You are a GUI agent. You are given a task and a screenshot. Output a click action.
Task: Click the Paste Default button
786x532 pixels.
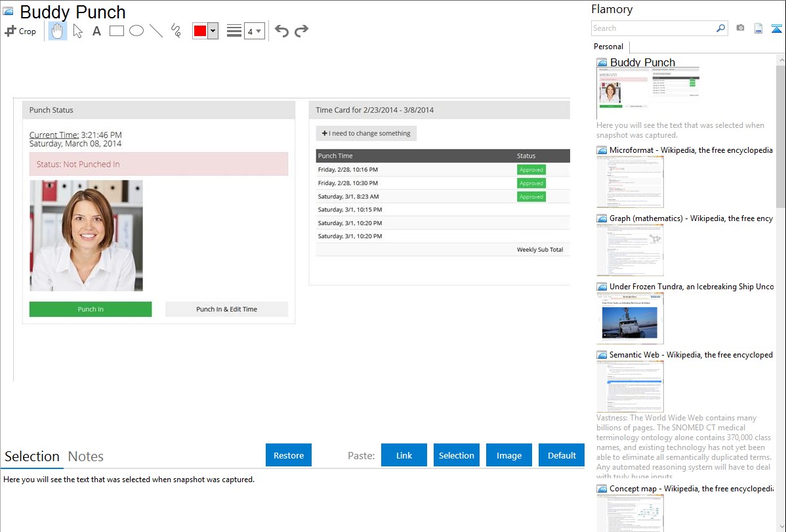pos(562,455)
